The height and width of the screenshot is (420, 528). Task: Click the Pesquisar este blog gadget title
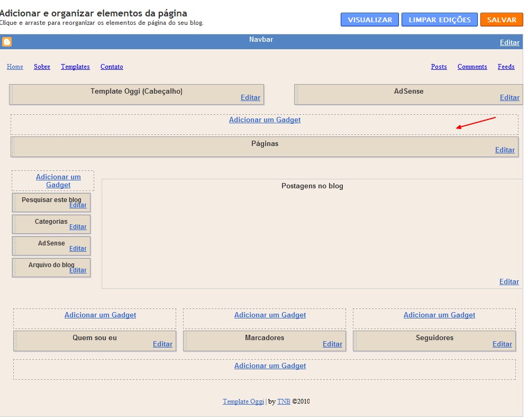pos(51,200)
